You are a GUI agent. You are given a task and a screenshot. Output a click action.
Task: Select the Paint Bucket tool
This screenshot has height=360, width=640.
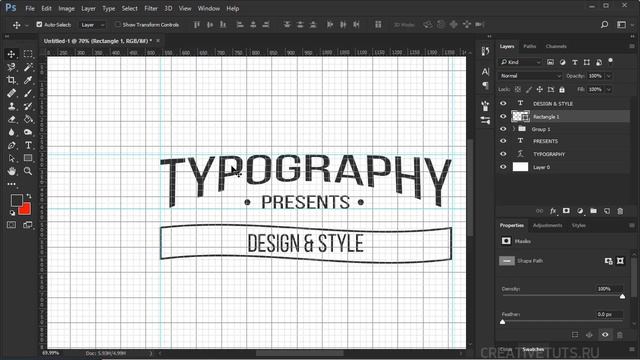[x=28, y=119]
